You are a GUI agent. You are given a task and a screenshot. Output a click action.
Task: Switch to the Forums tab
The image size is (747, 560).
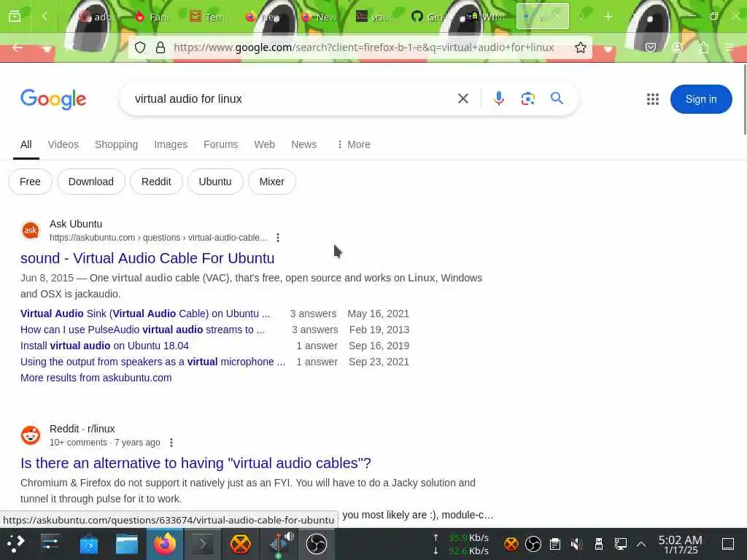coord(220,144)
